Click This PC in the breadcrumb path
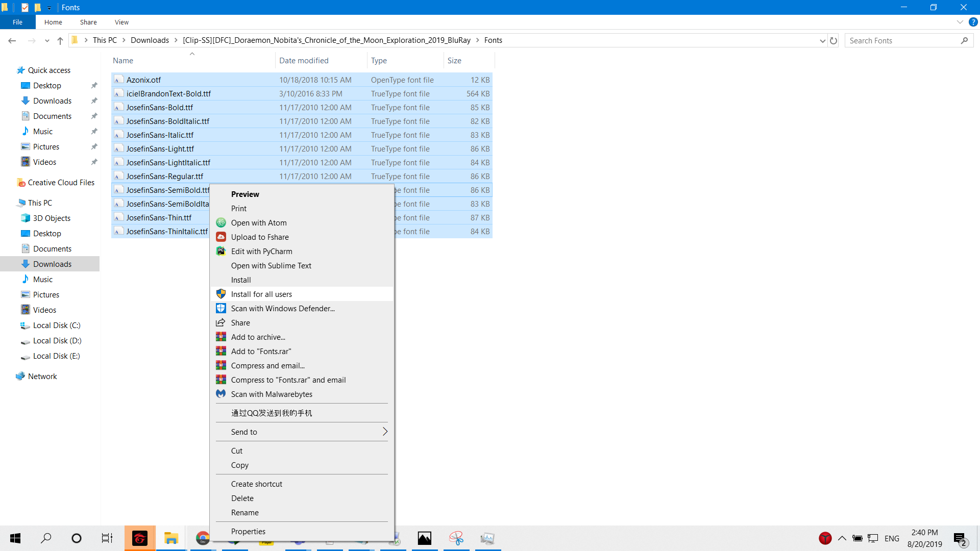Viewport: 980px width, 551px height. point(105,40)
